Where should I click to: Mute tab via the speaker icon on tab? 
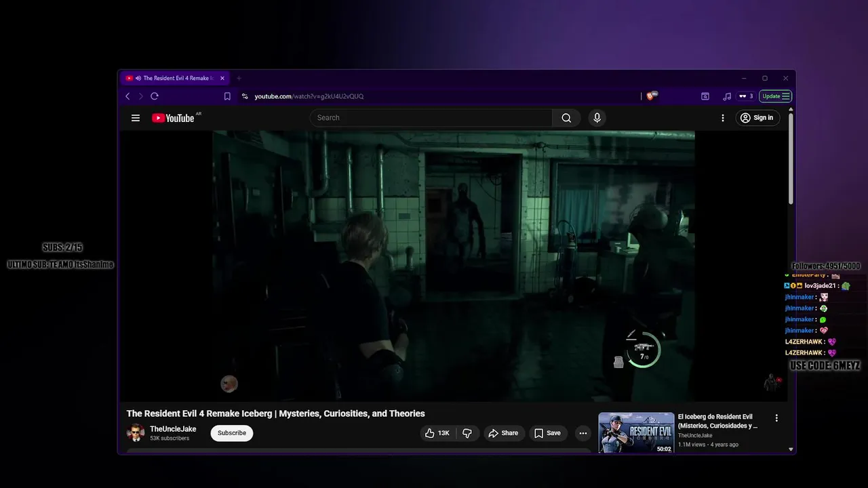click(x=138, y=78)
